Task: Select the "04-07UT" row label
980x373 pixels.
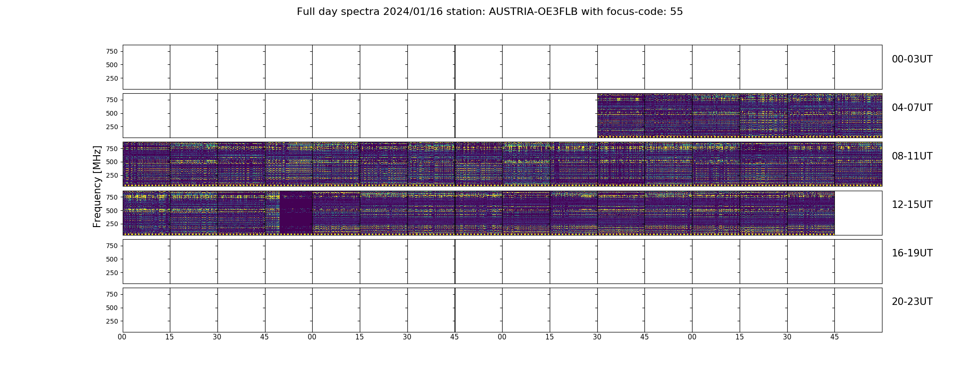Action: pos(912,108)
